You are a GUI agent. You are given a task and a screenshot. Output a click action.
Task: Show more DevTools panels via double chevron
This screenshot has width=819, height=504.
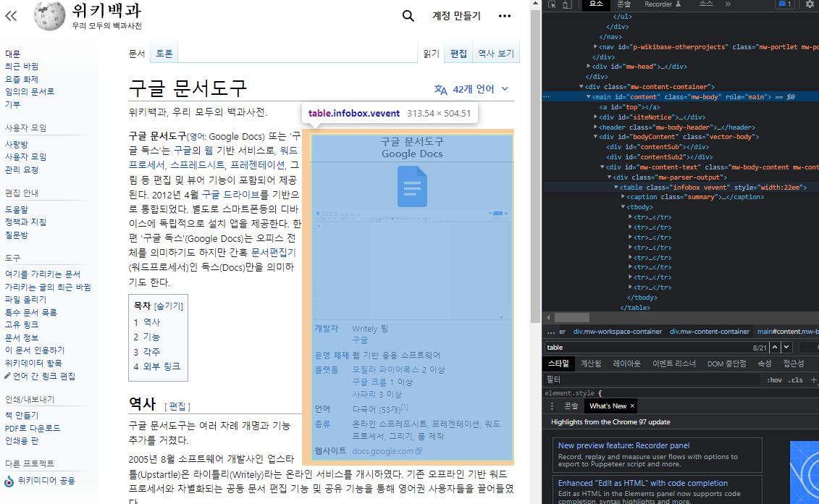tap(728, 4)
